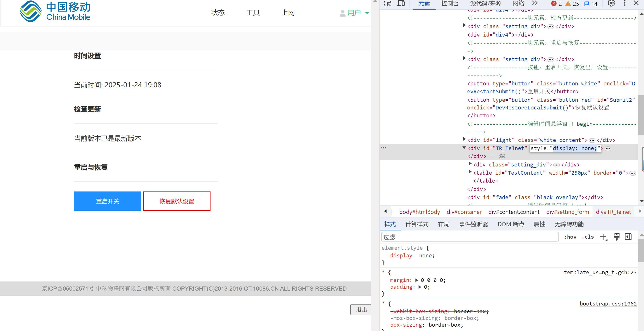Toggle the device toolbar icon

(x=401, y=3)
